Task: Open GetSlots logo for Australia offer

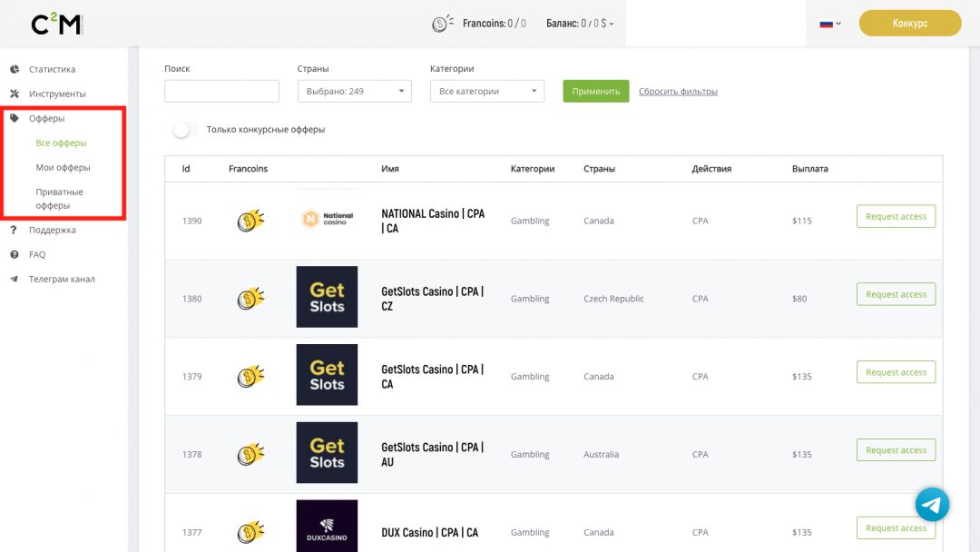Action: tap(327, 453)
